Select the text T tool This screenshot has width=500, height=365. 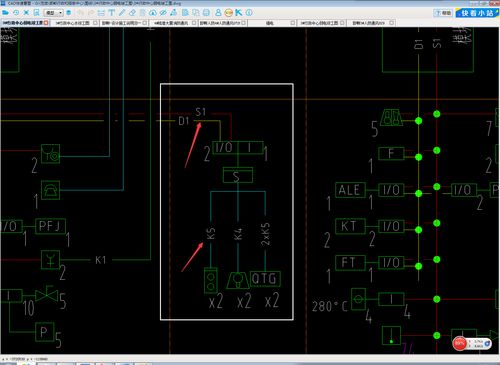click(x=111, y=13)
